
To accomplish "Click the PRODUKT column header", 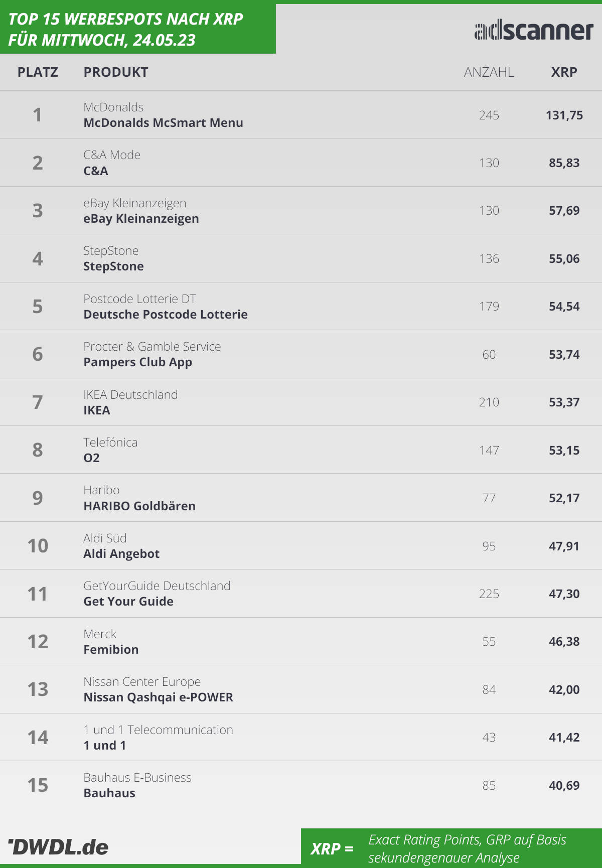I will 116,72.
